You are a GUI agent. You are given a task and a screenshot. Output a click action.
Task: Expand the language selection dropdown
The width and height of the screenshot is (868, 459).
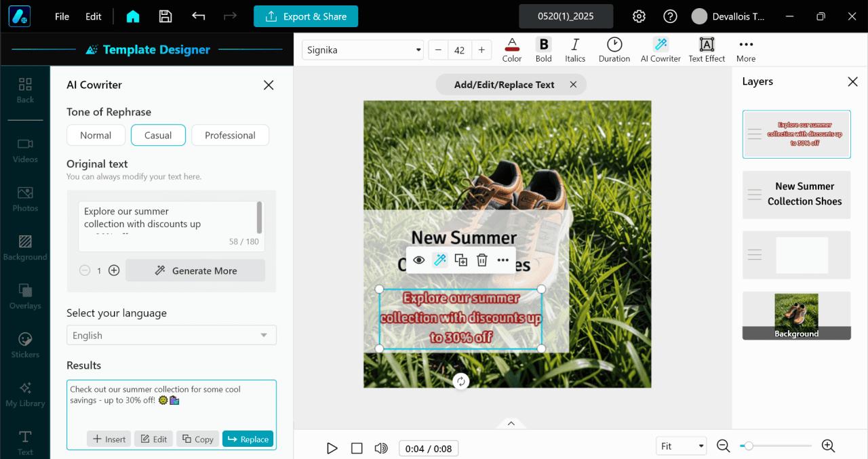pos(171,335)
